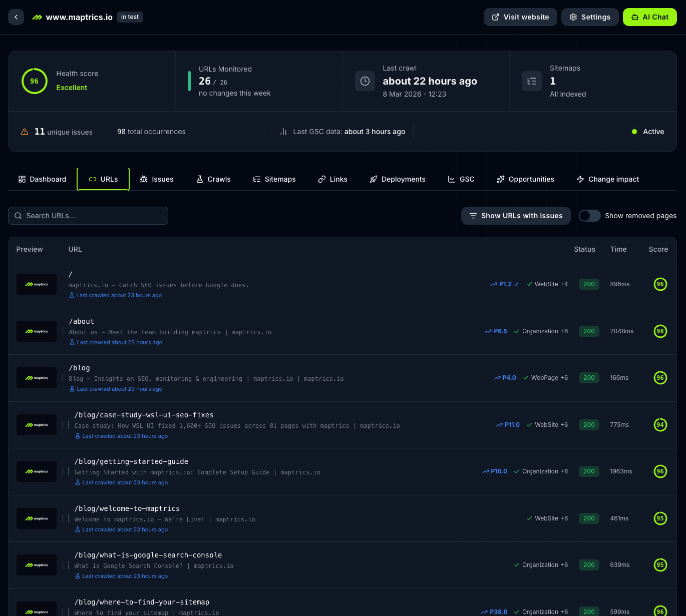The width and height of the screenshot is (686, 616).
Task: Click 200 status badge on /about row
Action: 589,331
